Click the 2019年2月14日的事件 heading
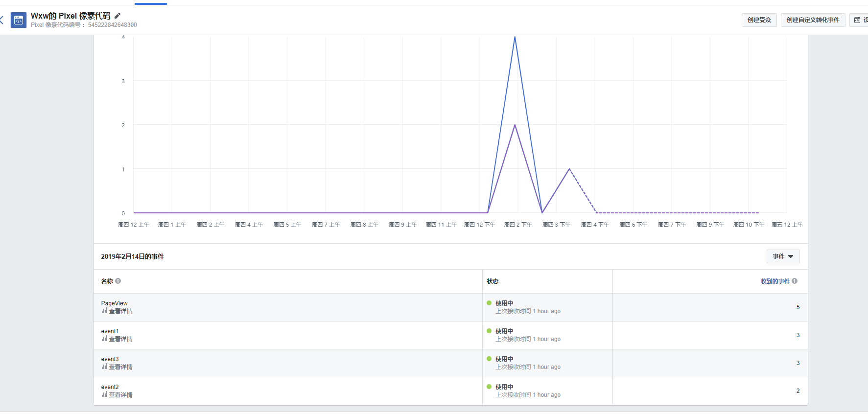The width and height of the screenshot is (868, 414). (132, 256)
